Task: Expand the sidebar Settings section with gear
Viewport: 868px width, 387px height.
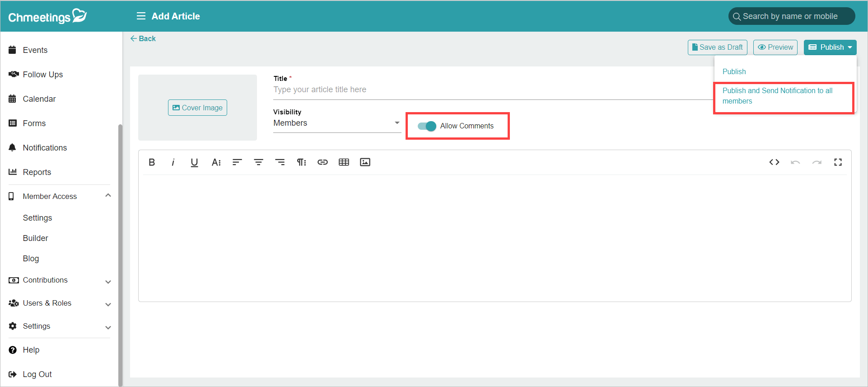Action: coord(108,327)
